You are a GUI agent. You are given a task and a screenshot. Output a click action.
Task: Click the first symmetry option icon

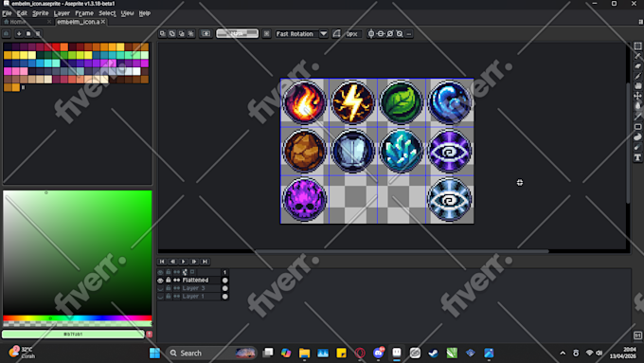pos(371,34)
